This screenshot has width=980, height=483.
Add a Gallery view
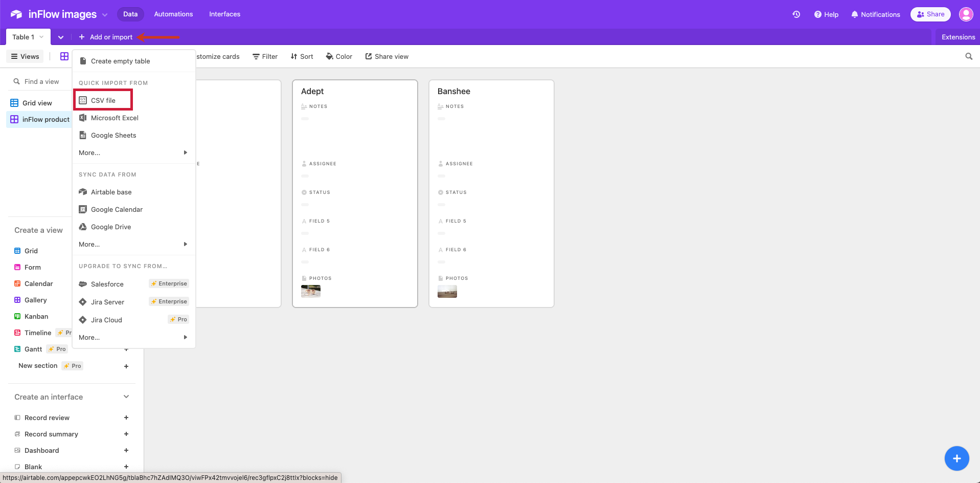(x=35, y=300)
